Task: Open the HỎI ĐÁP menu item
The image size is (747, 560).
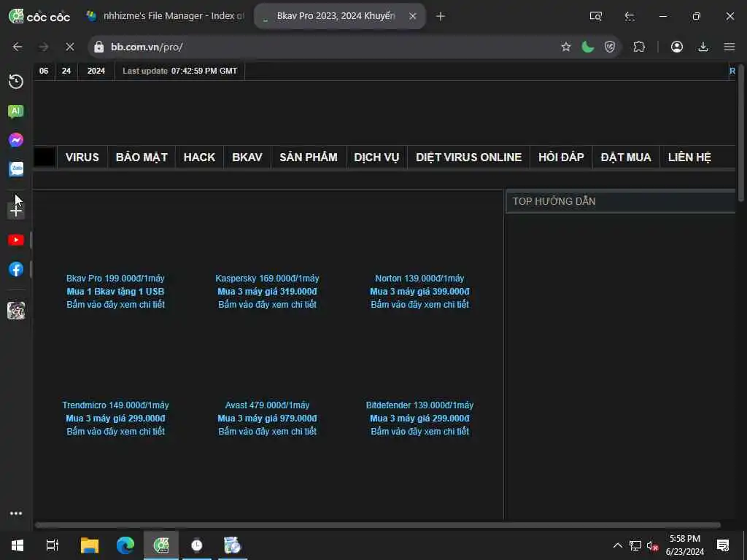Action: click(561, 157)
